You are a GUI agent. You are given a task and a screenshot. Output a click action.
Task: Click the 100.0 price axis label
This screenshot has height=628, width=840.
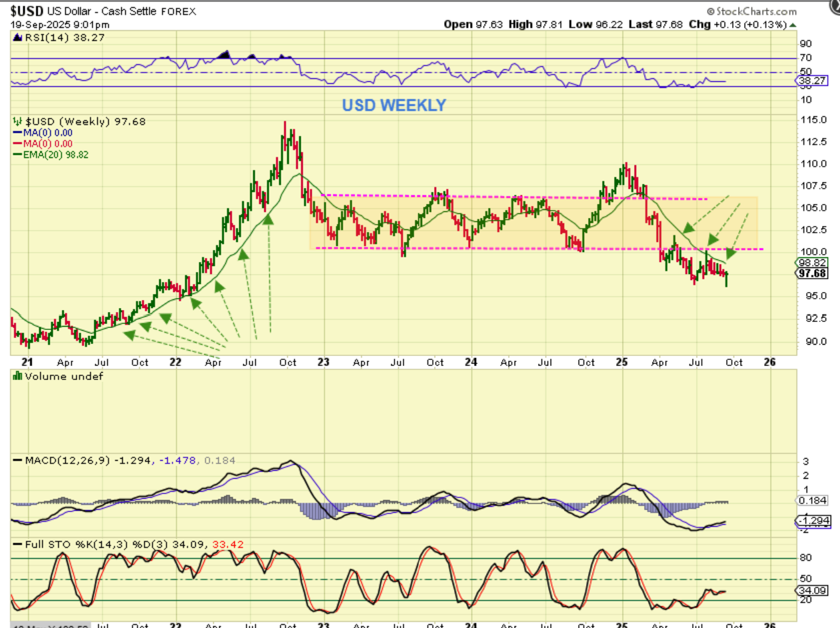pyautogui.click(x=815, y=252)
